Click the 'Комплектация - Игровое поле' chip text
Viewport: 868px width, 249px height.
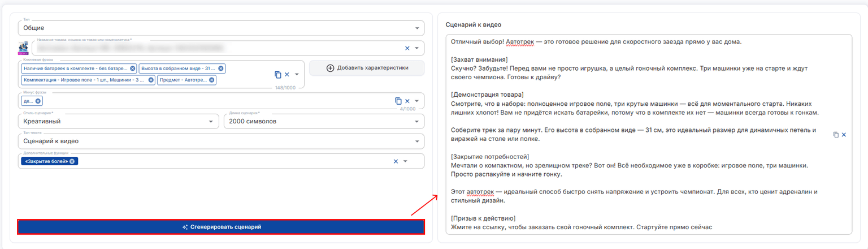coord(84,80)
